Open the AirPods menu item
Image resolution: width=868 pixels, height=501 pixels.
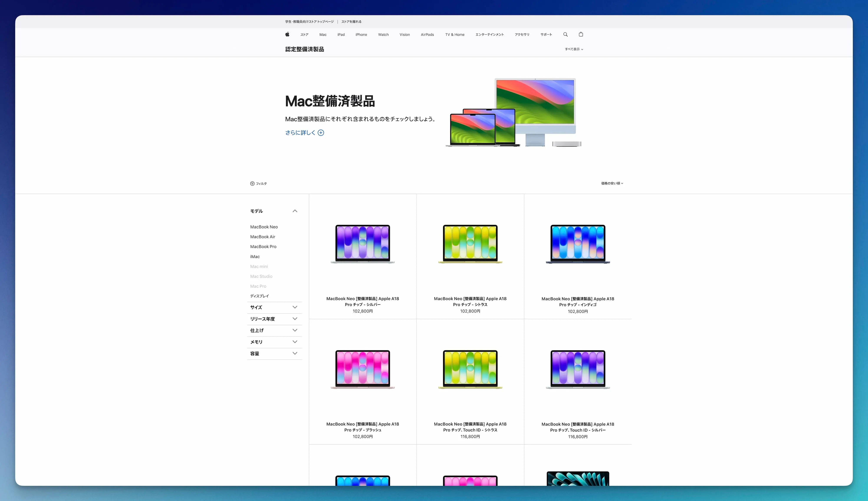tap(427, 34)
